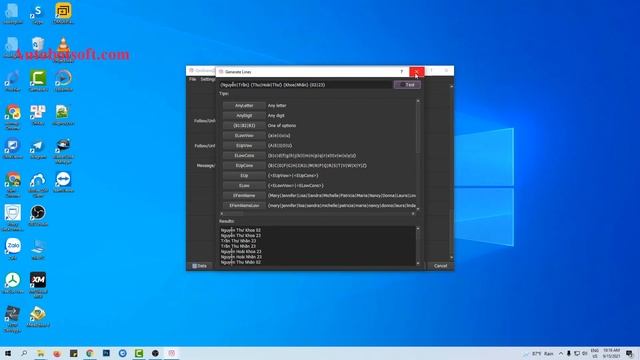The width and height of the screenshot is (640, 360).
Task: Open notification center in system tray
Action: pyautogui.click(x=630, y=353)
